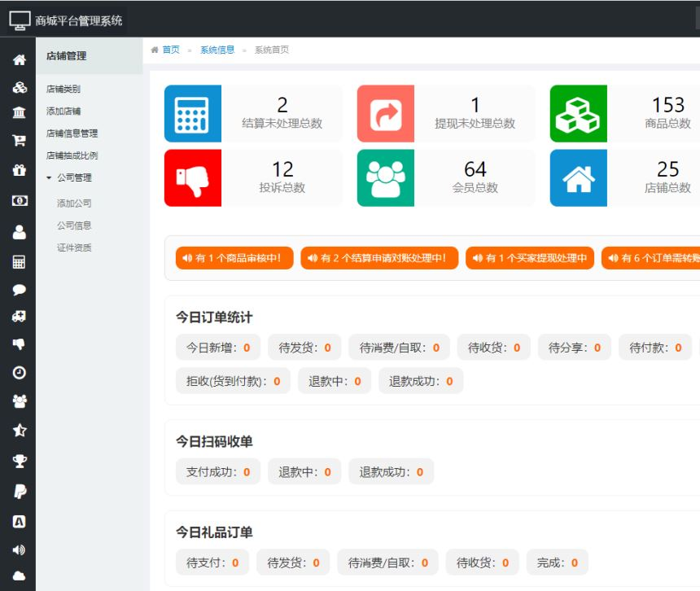Click the blue calculator settlement tile icon

coord(193,113)
